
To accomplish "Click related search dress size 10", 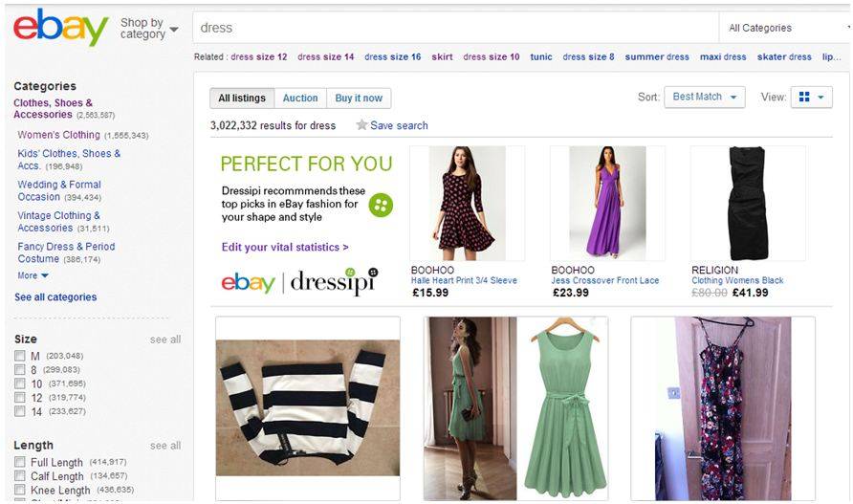I will click(492, 56).
